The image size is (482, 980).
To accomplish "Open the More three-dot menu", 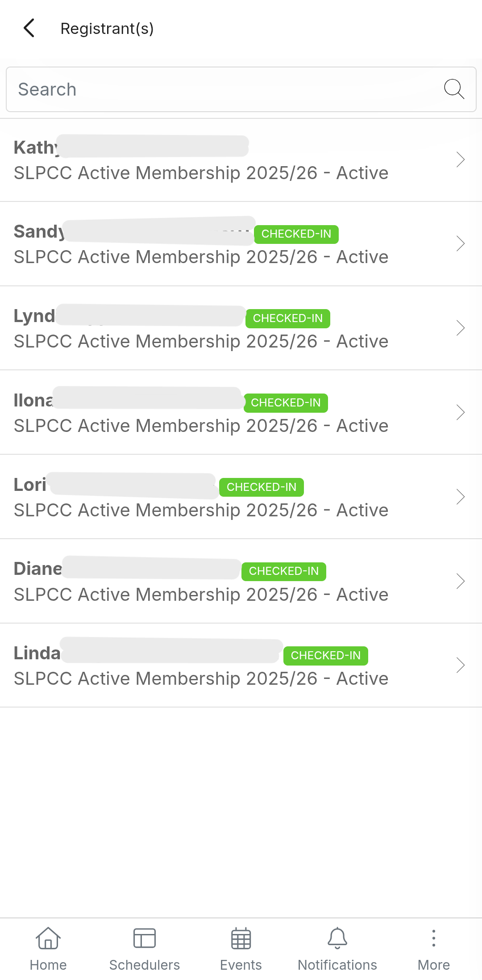I will (434, 938).
